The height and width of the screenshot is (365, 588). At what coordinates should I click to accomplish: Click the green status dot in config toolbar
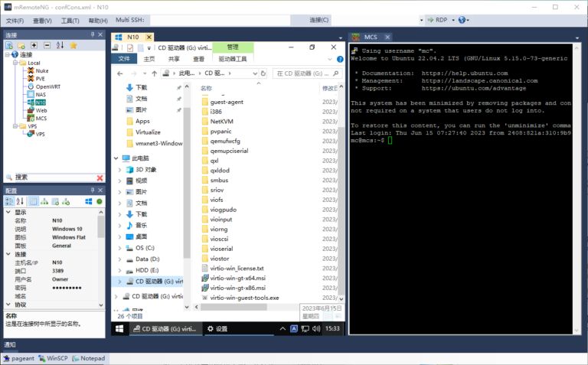(100, 201)
